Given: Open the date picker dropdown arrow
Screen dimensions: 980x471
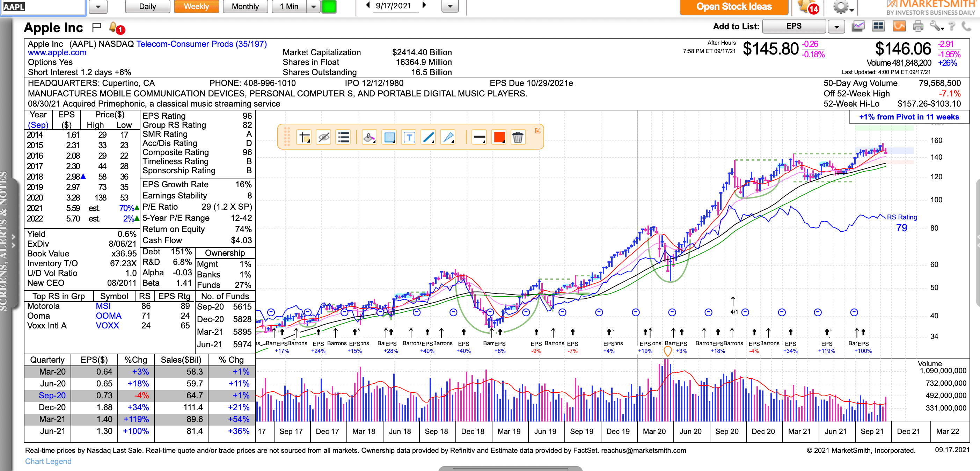Looking at the screenshot, I should click(450, 7).
